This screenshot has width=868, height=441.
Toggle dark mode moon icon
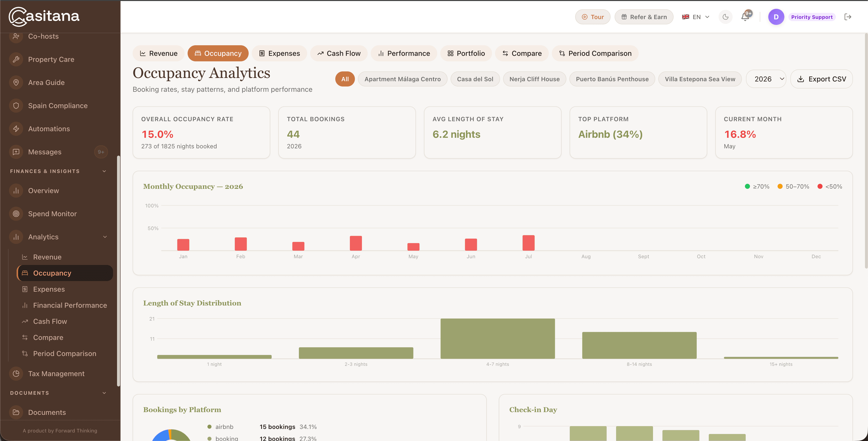click(725, 17)
